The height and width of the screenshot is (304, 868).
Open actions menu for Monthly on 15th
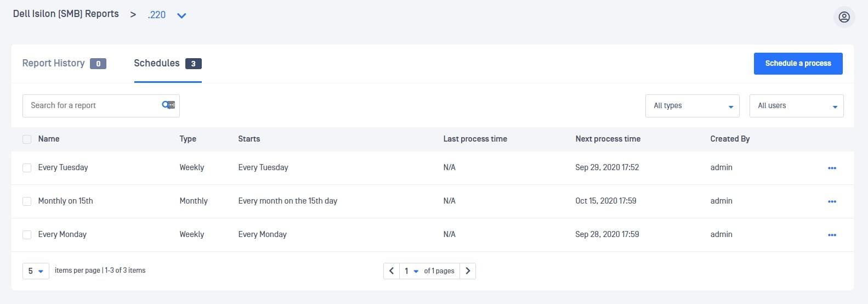(x=832, y=201)
